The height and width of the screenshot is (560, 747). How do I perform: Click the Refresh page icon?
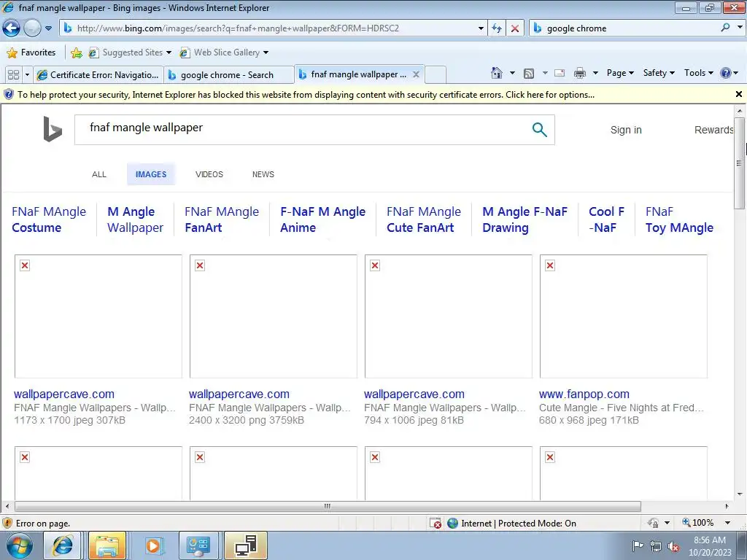[497, 28]
